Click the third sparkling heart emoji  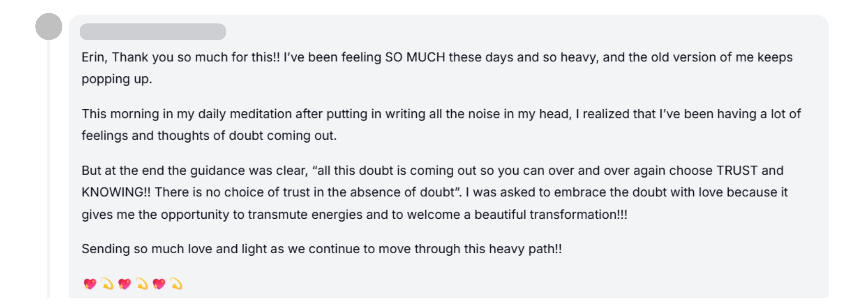[x=159, y=284]
